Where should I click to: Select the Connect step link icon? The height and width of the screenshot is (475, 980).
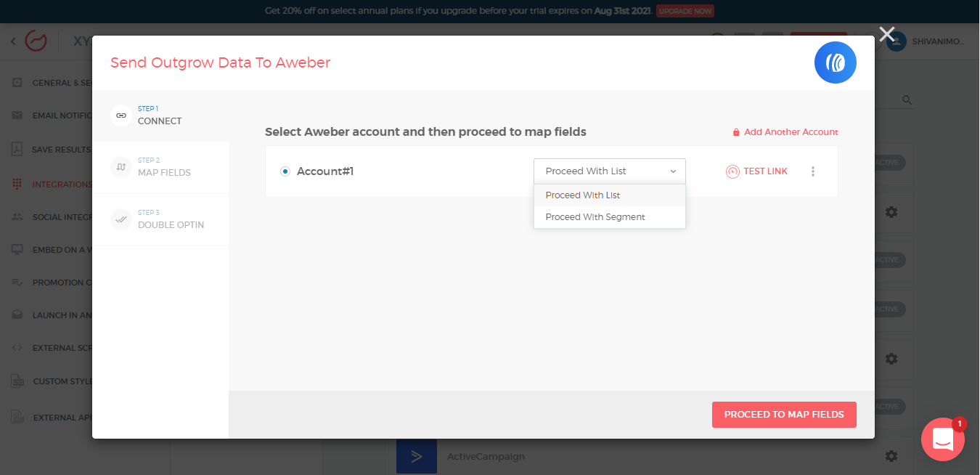121,115
